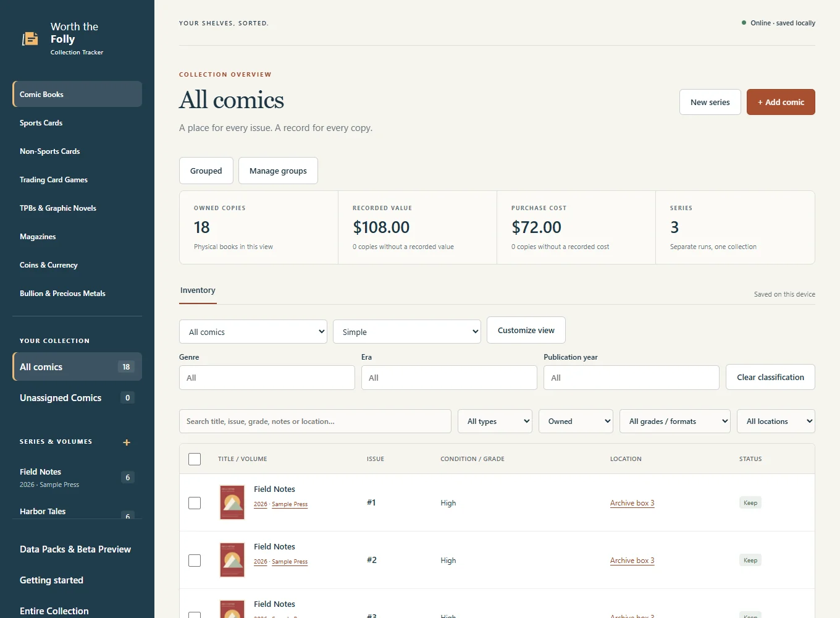Click the Genre filter field

[267, 378]
